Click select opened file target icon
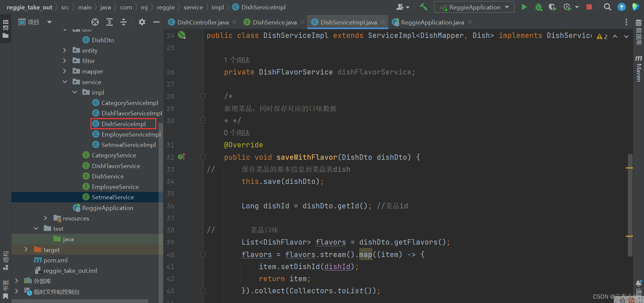644x303 pixels. 95,22
